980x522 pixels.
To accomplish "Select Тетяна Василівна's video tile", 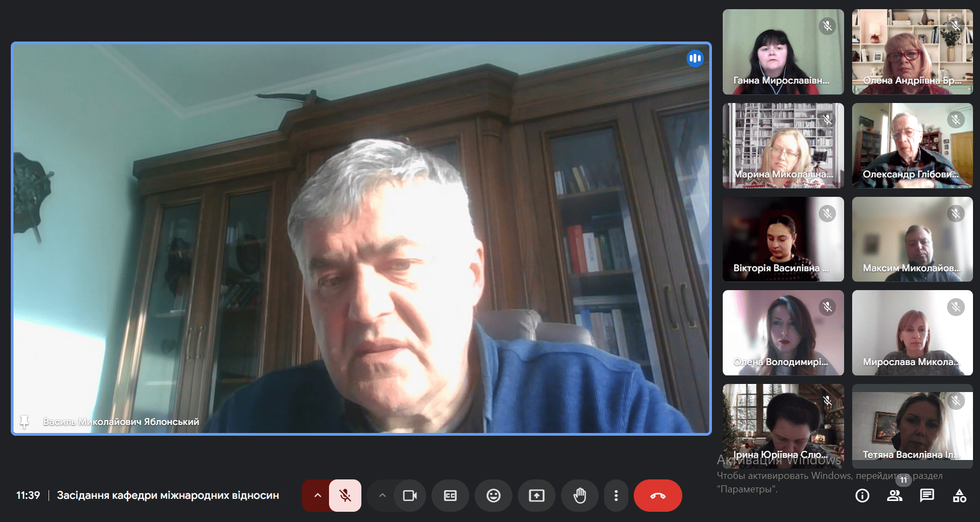I will 912,426.
